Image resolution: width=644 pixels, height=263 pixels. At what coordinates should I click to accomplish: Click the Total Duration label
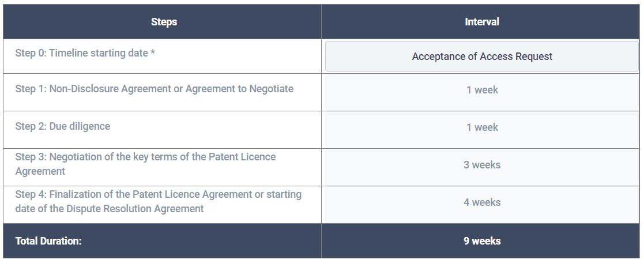[x=48, y=241]
